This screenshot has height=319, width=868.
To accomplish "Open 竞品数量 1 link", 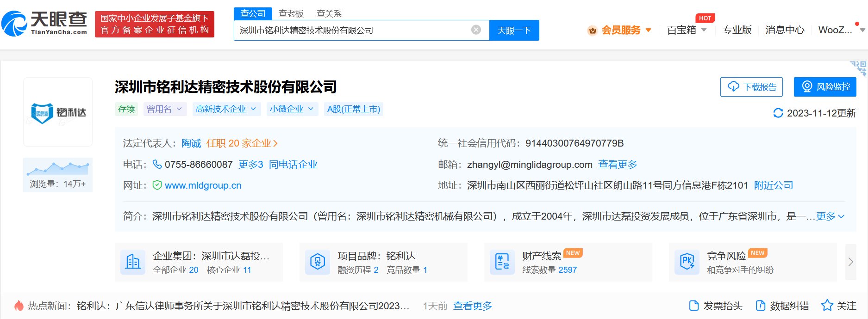I will (x=407, y=270).
